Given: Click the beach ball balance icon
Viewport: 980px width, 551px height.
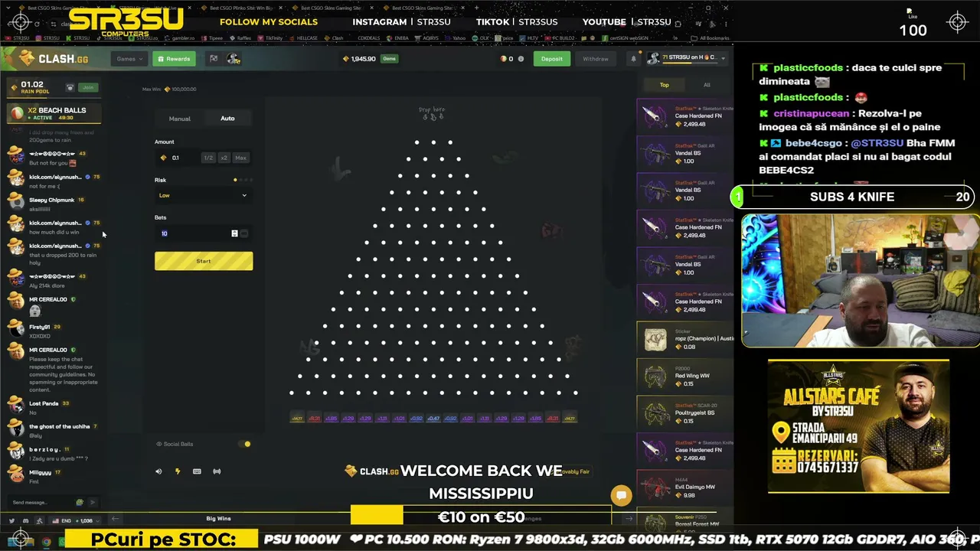Looking at the screenshot, I should (x=504, y=59).
